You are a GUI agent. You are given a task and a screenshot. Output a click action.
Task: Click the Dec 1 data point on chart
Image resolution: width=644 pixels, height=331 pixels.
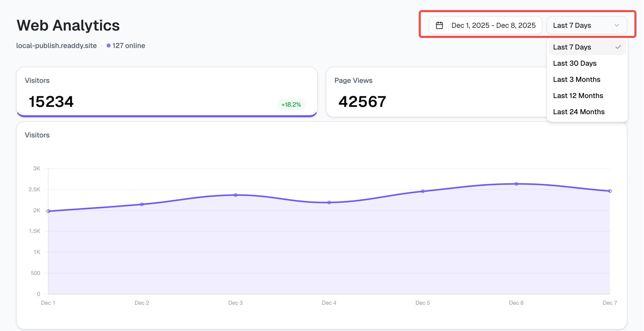click(48, 211)
